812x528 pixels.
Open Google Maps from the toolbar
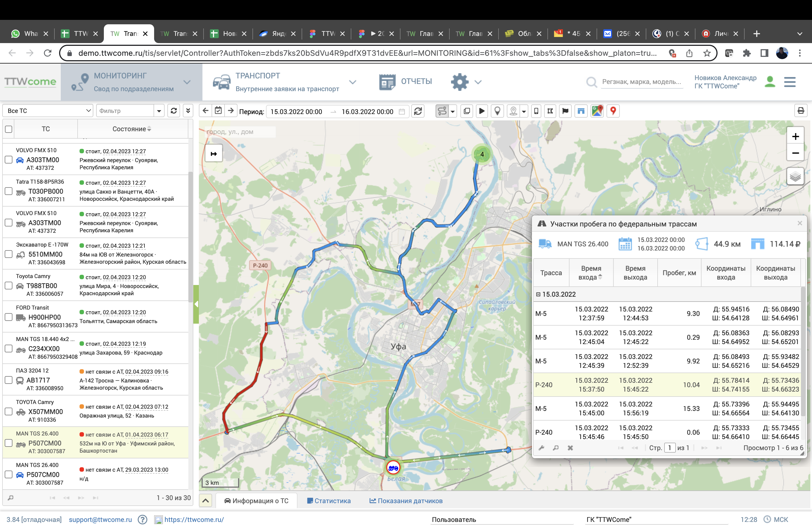[597, 111]
